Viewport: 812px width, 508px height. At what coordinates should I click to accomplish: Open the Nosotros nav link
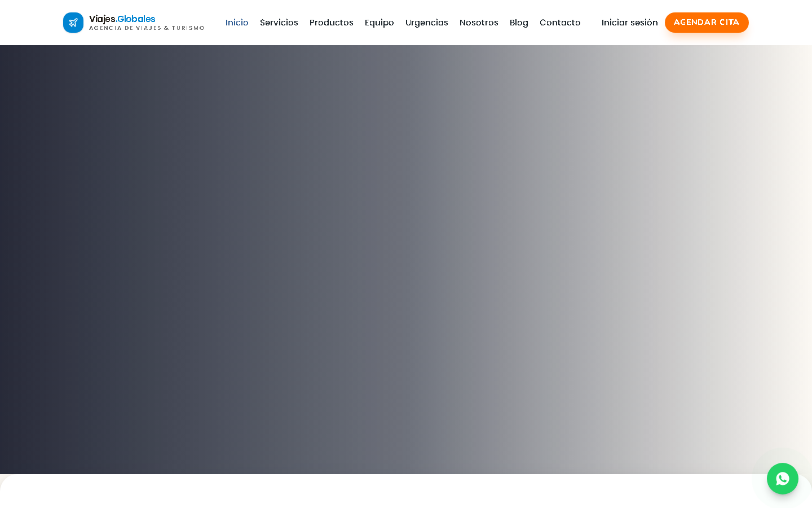point(479,23)
